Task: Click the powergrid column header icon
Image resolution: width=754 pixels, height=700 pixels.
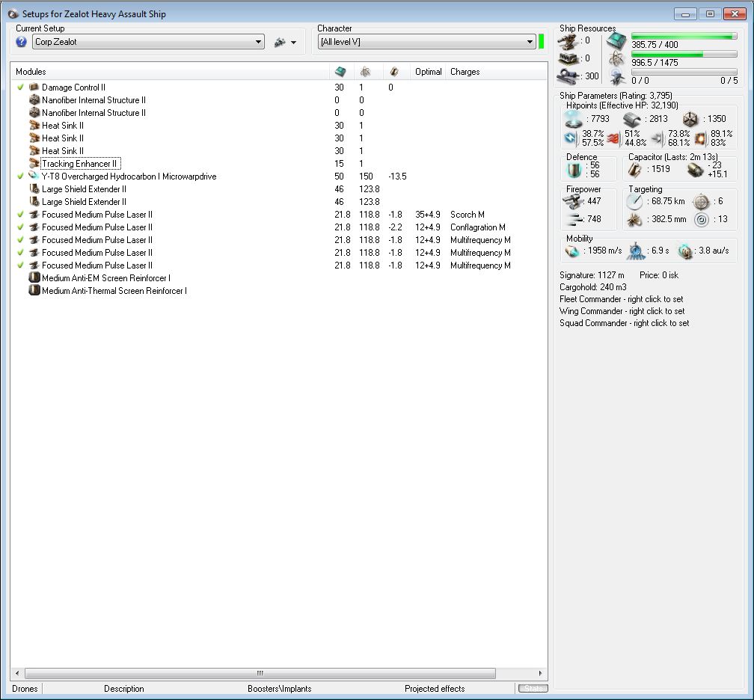Action: [x=366, y=72]
